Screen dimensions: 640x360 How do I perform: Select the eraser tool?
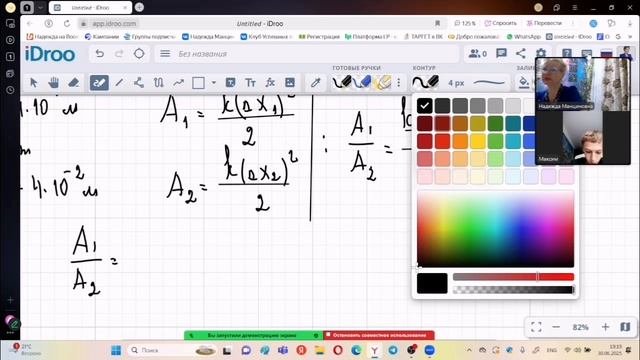coord(73,83)
